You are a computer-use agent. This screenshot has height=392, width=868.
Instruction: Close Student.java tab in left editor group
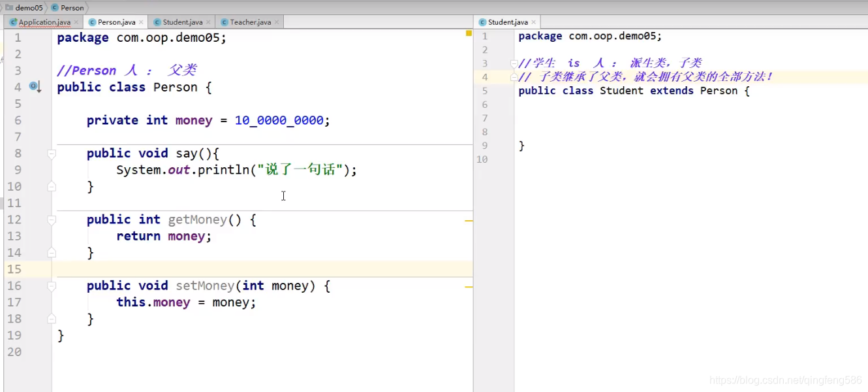[208, 22]
